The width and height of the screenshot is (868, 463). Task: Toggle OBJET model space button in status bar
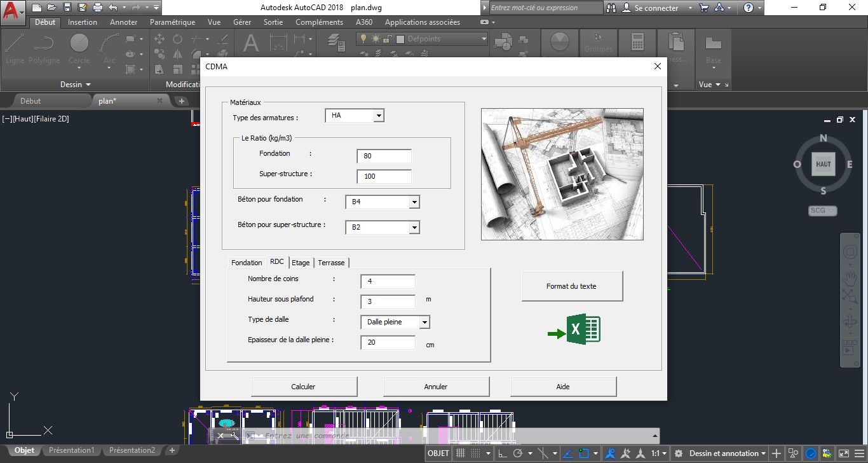click(438, 453)
